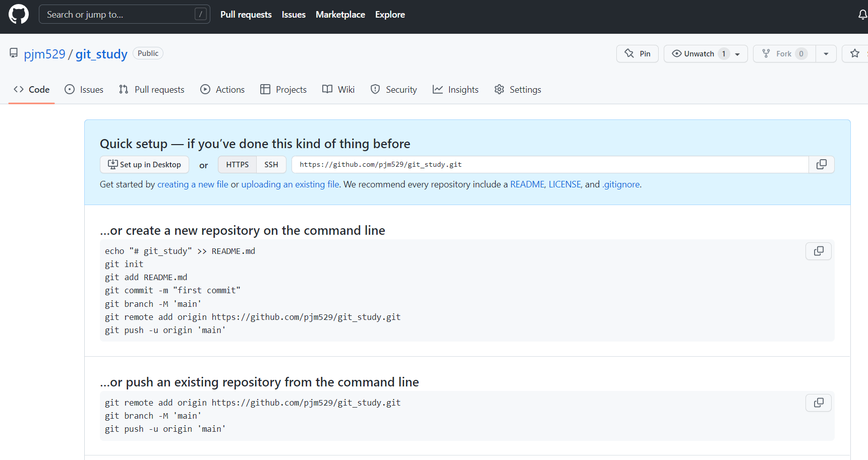Open Explore in the top navigation
Screen dimensions: 868x460
pyautogui.click(x=390, y=15)
